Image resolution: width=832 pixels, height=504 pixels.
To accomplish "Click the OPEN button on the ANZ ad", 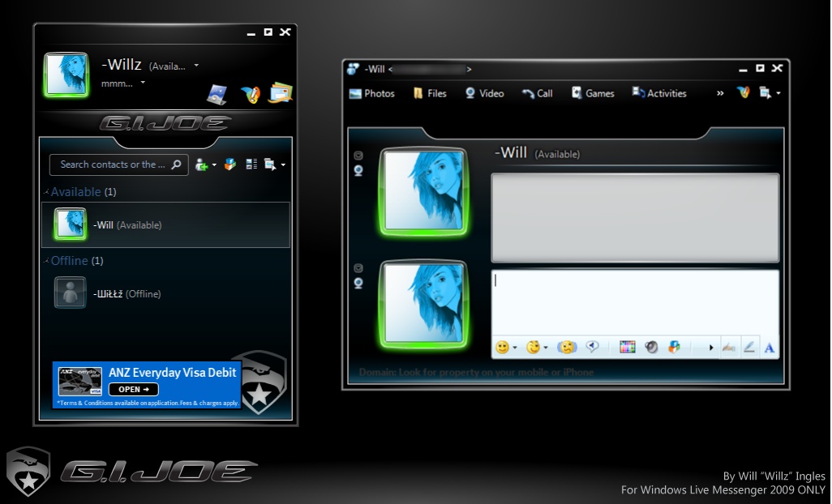I will tap(134, 390).
